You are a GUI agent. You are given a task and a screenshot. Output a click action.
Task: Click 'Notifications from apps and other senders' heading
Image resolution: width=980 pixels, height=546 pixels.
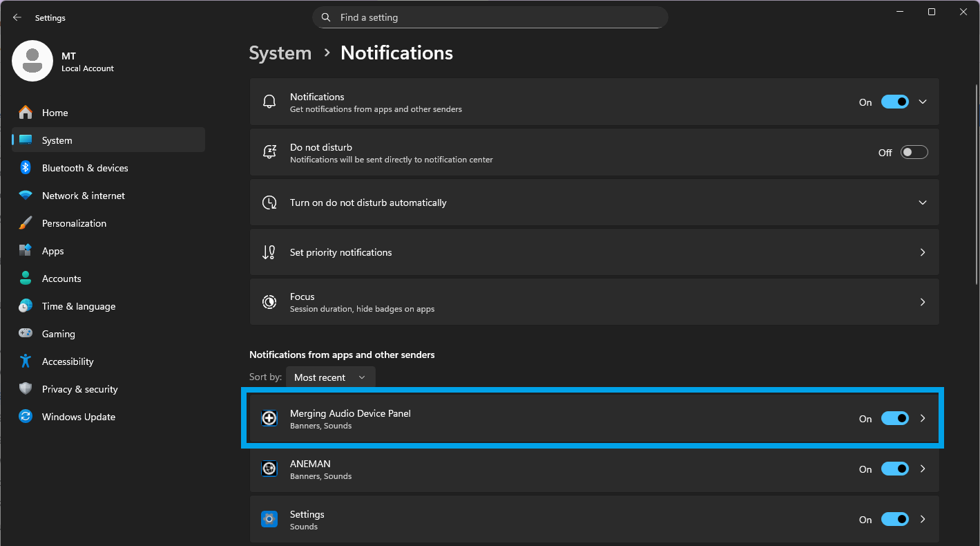tap(342, 355)
